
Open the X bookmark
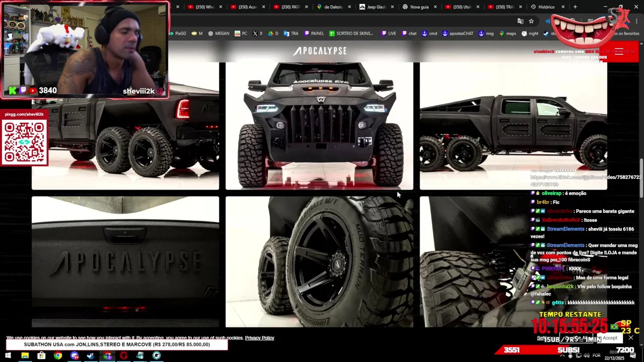[x=258, y=34]
